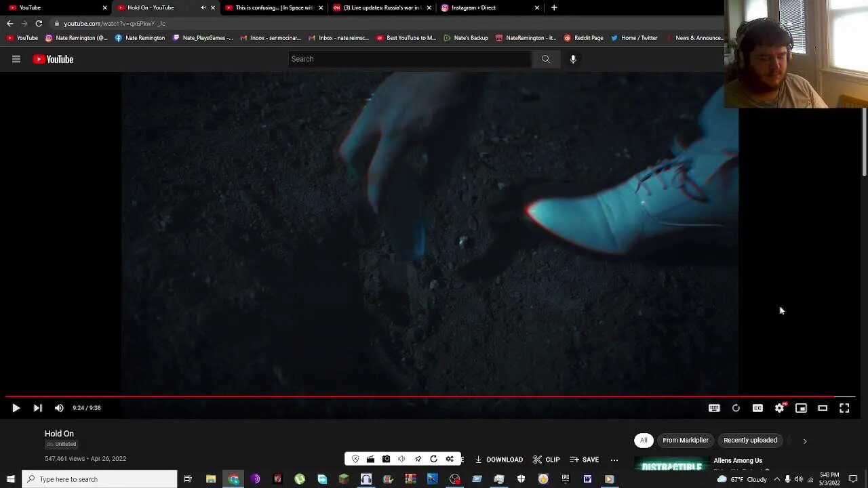Click the pin icon in floating toolbar
The width and height of the screenshot is (868, 488).
click(418, 459)
